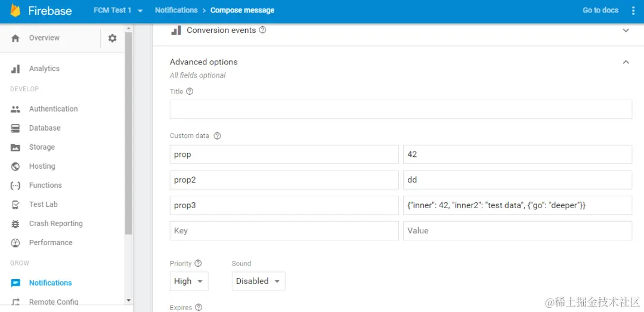Image resolution: width=644 pixels, height=312 pixels.
Task: Click the sidebar scrollbar up arrow
Action: point(129,29)
